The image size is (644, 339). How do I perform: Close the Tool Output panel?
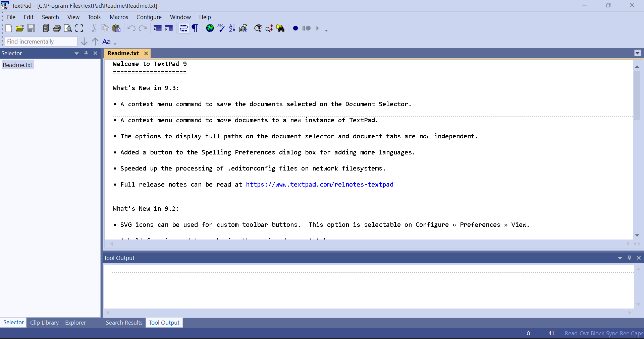(x=639, y=258)
